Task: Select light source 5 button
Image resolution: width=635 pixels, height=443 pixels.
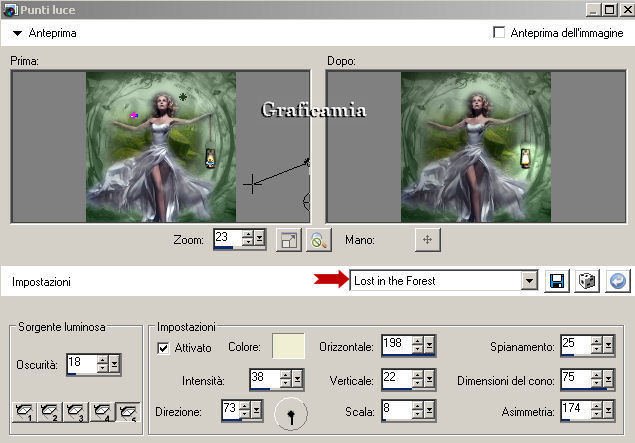Action: (128, 412)
